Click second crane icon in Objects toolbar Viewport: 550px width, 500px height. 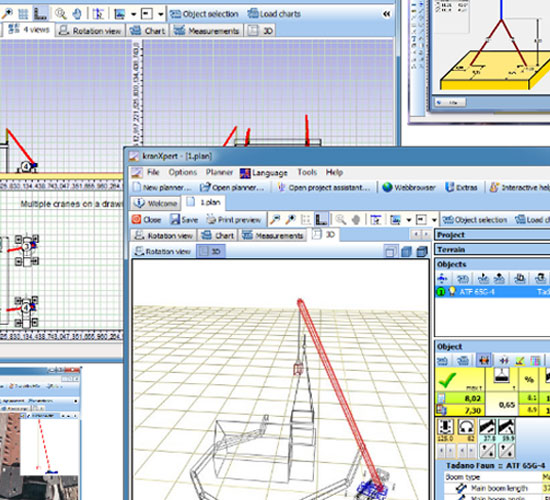point(463,279)
